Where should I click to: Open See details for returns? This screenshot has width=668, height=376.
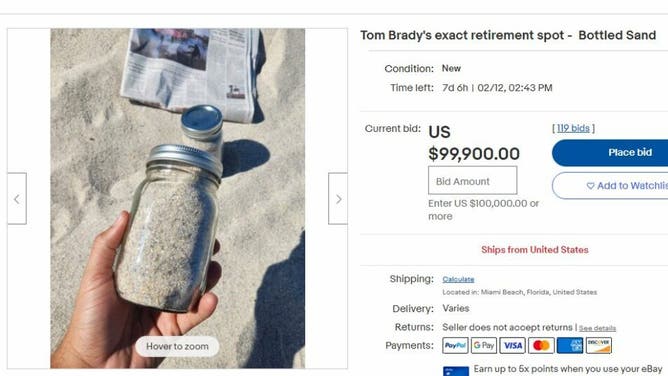coord(597,328)
